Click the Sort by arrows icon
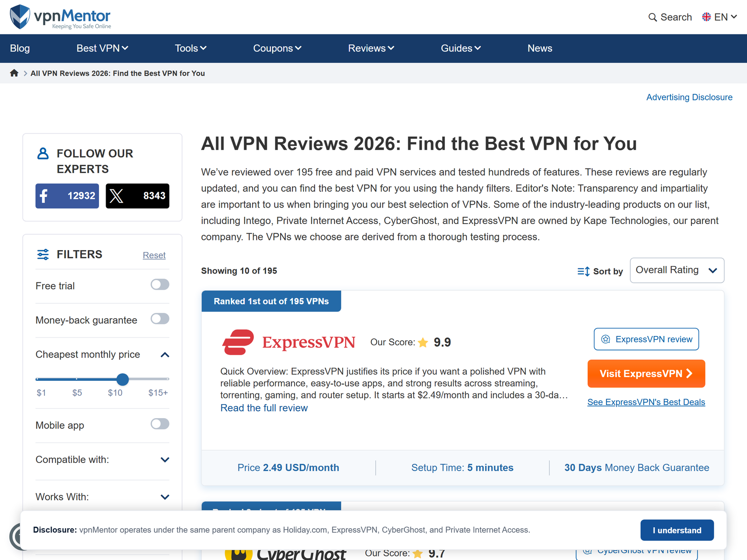 [x=584, y=271]
